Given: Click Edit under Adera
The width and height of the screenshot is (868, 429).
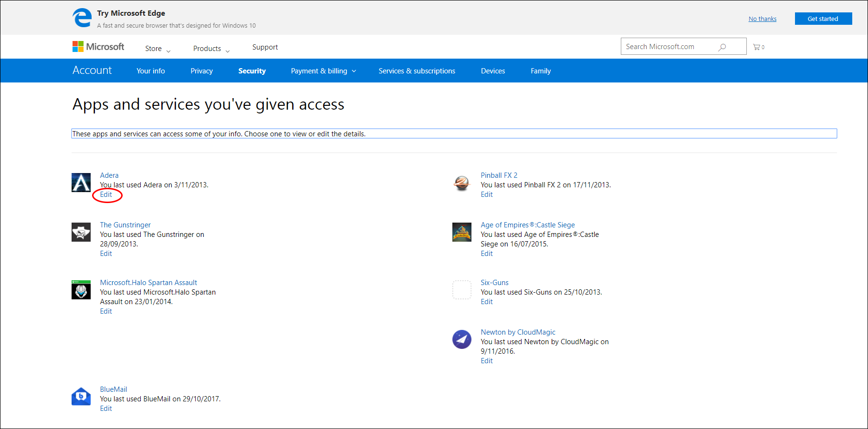Looking at the screenshot, I should click(x=106, y=194).
